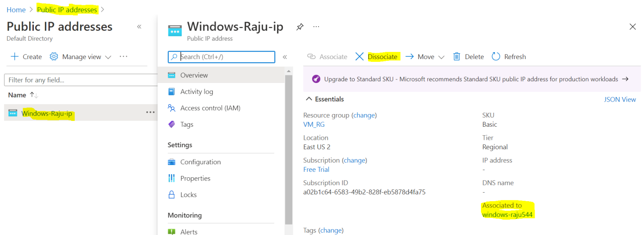This screenshot has width=644, height=235.
Task: Change the Subscription
Action: click(354, 161)
